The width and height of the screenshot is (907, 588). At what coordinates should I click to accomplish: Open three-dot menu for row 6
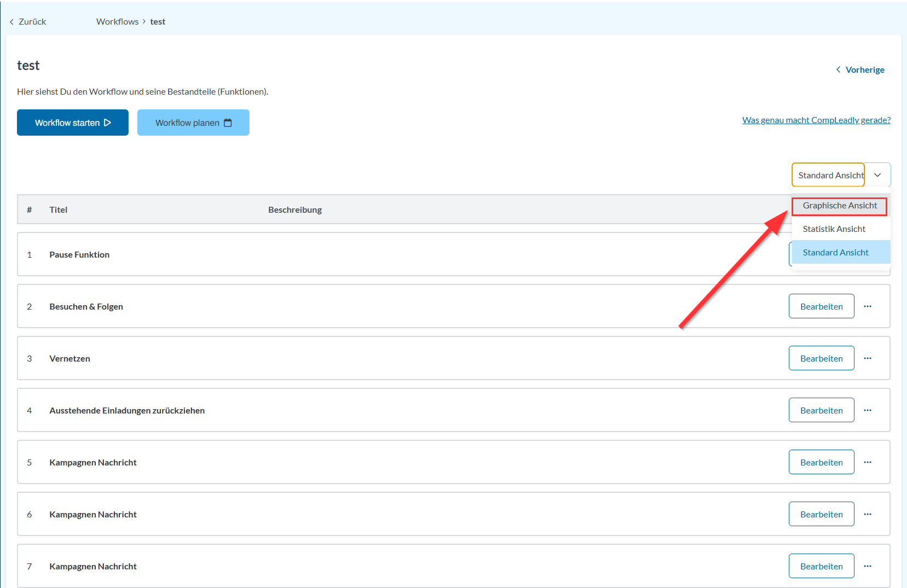867,514
